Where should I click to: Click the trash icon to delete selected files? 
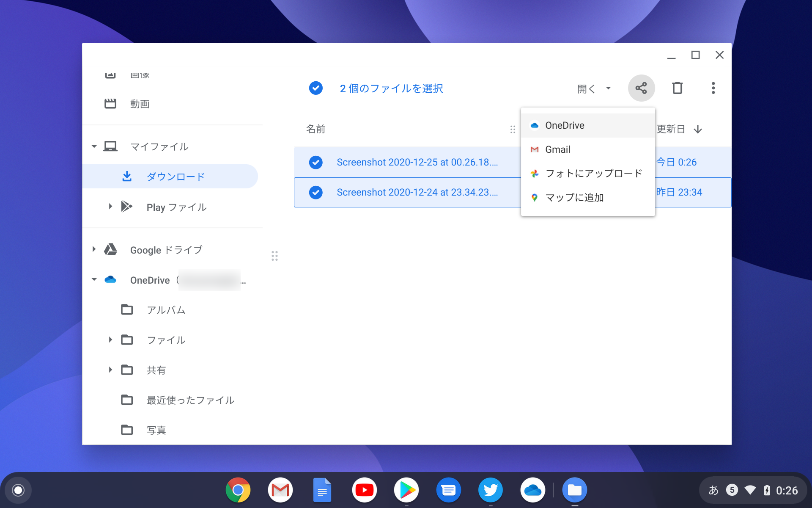tap(678, 88)
